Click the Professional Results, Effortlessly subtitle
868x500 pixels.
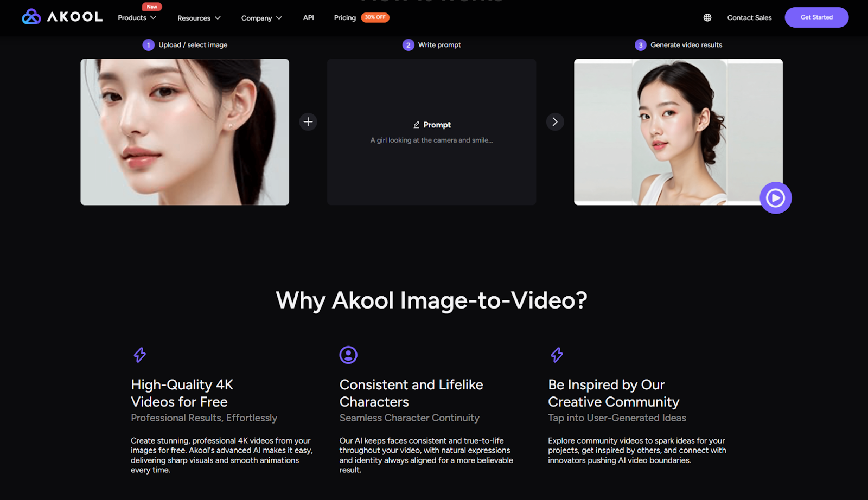pyautogui.click(x=204, y=418)
